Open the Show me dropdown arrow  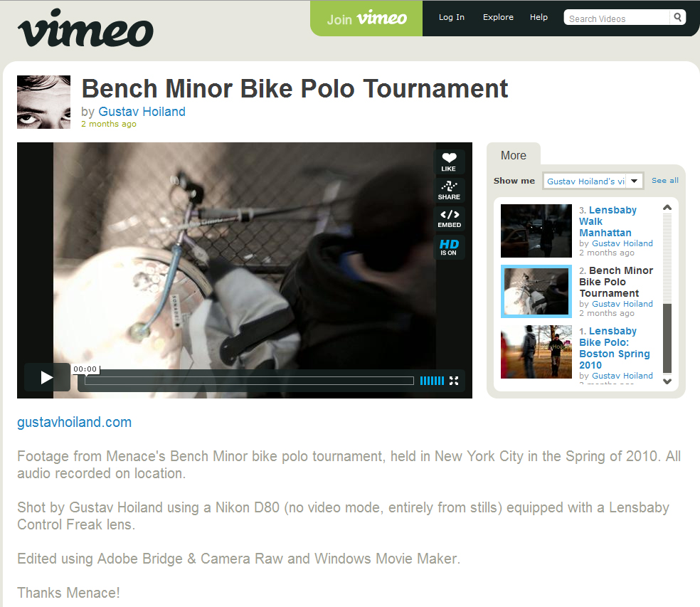click(x=634, y=181)
